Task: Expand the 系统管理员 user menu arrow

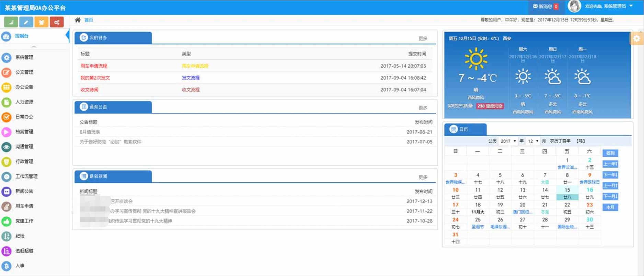Action: tap(631, 6)
